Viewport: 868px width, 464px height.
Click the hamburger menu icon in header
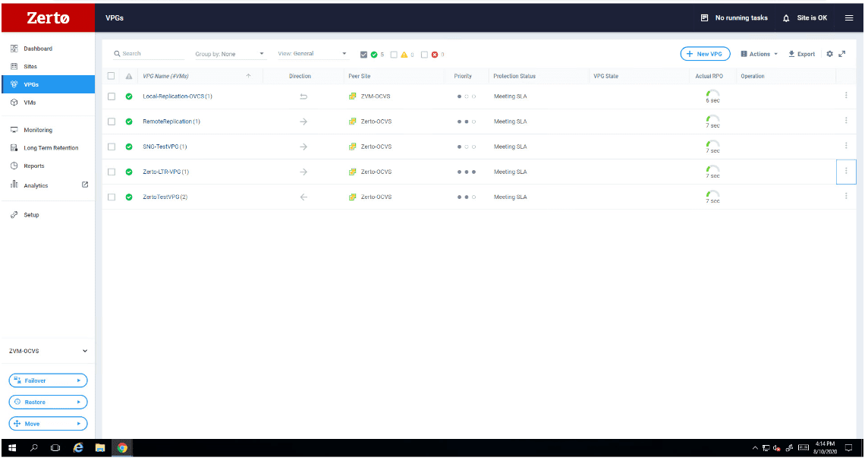[x=848, y=17]
